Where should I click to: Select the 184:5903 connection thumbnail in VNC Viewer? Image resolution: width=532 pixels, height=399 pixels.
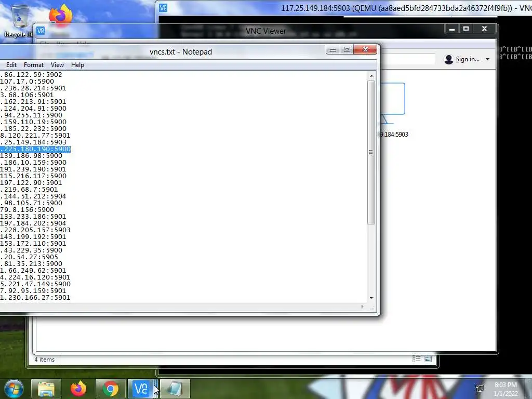[x=393, y=109]
